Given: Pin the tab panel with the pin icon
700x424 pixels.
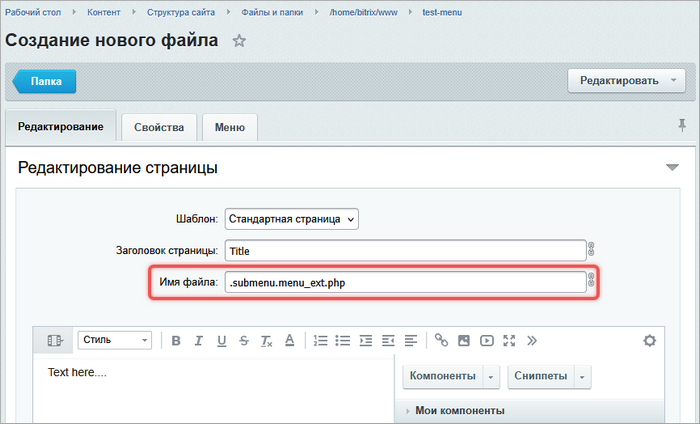Looking at the screenshot, I should [x=682, y=125].
